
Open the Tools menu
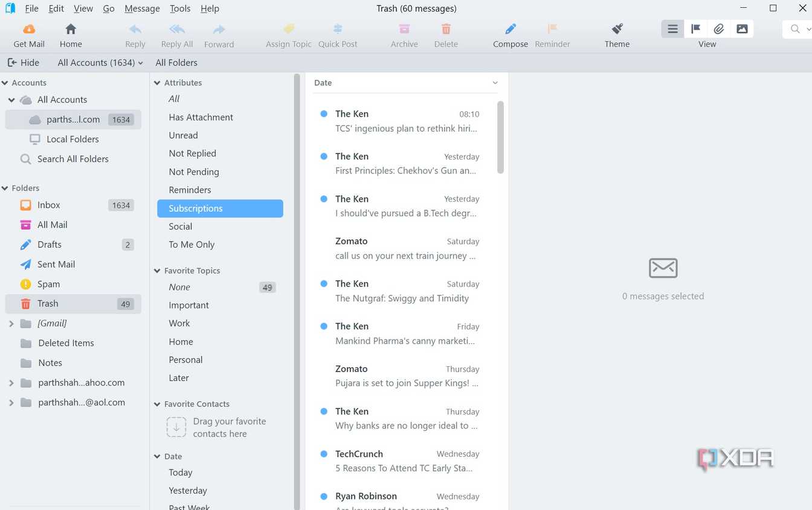coord(180,8)
